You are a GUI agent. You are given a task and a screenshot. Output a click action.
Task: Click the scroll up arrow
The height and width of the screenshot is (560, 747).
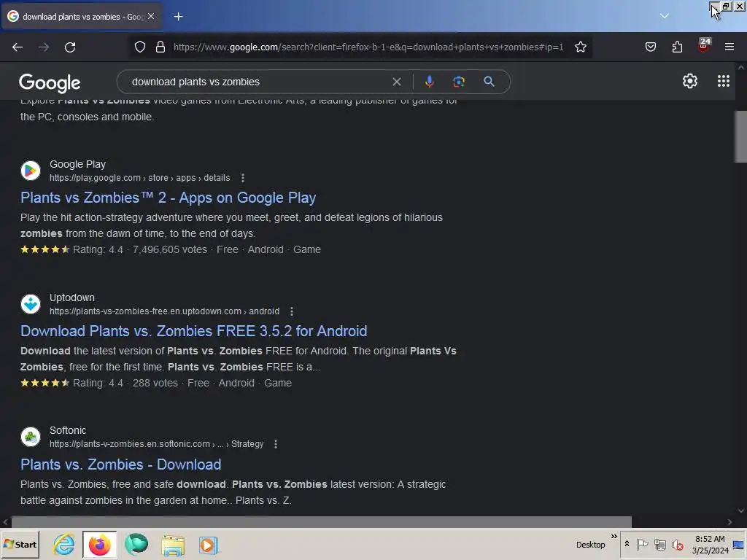pyautogui.click(x=741, y=68)
